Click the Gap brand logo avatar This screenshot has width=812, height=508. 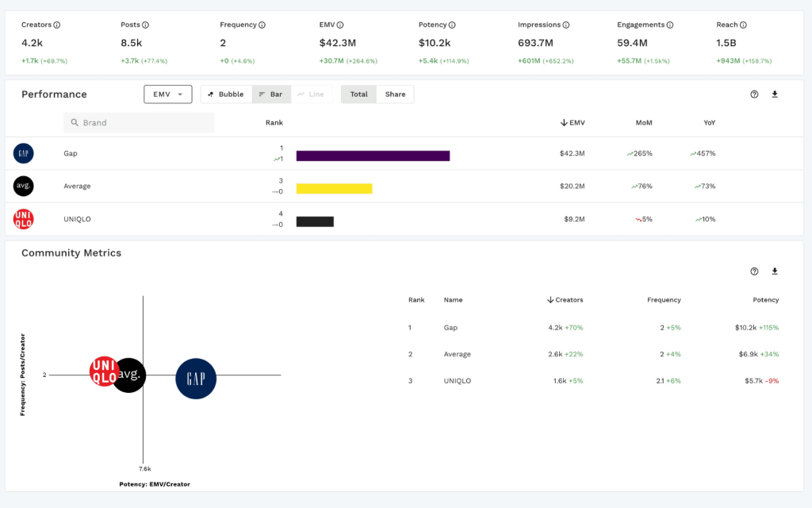[23, 153]
